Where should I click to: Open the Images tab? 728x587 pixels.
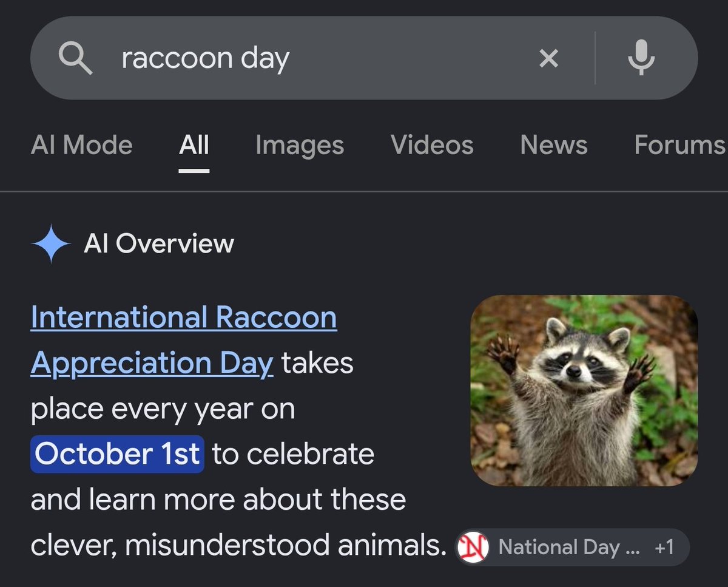click(x=300, y=145)
